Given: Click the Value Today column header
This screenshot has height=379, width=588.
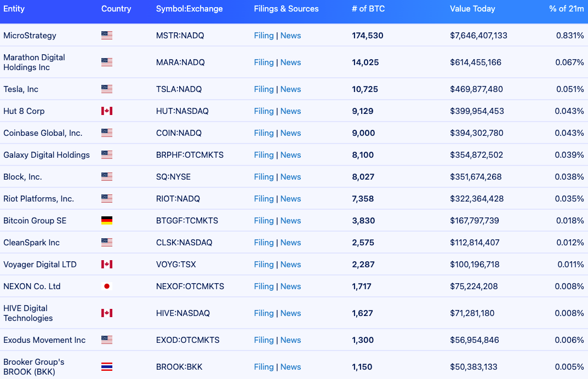Looking at the screenshot, I should click(472, 9).
